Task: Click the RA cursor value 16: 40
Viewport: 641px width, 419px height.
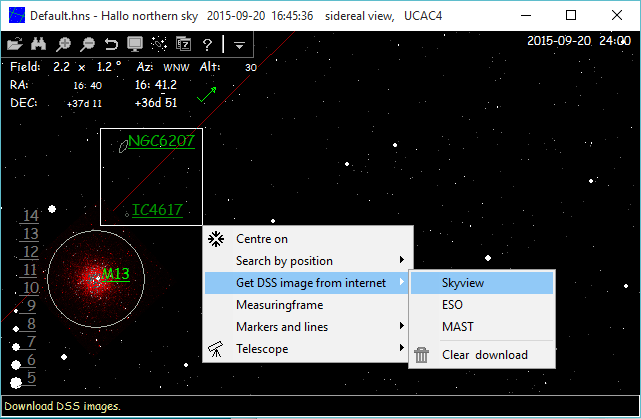Action: [87, 85]
